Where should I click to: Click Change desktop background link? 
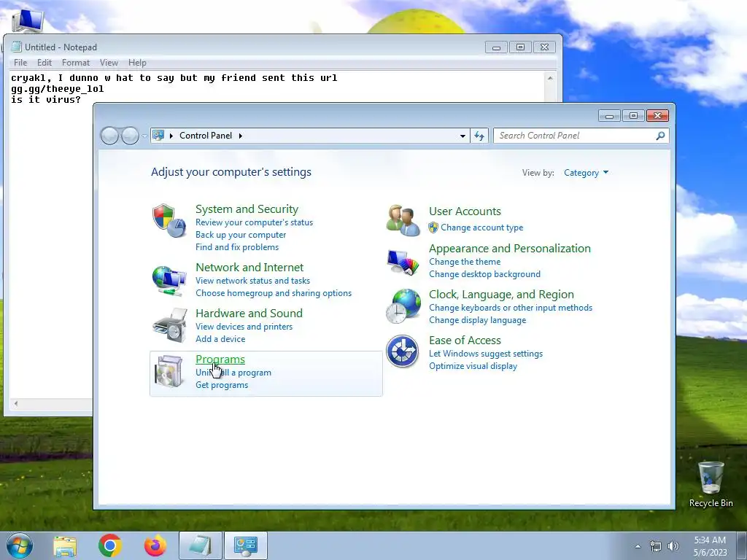click(484, 274)
